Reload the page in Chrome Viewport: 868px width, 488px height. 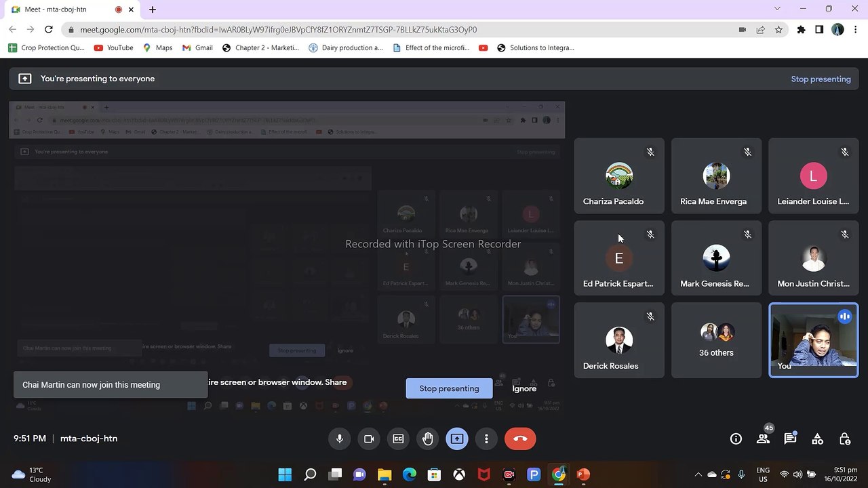tap(49, 29)
